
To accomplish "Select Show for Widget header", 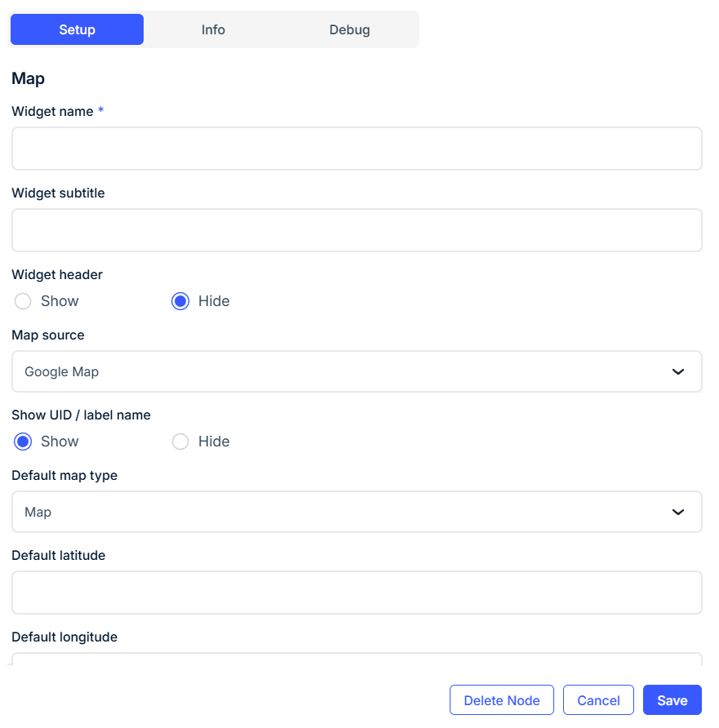I will point(23,301).
